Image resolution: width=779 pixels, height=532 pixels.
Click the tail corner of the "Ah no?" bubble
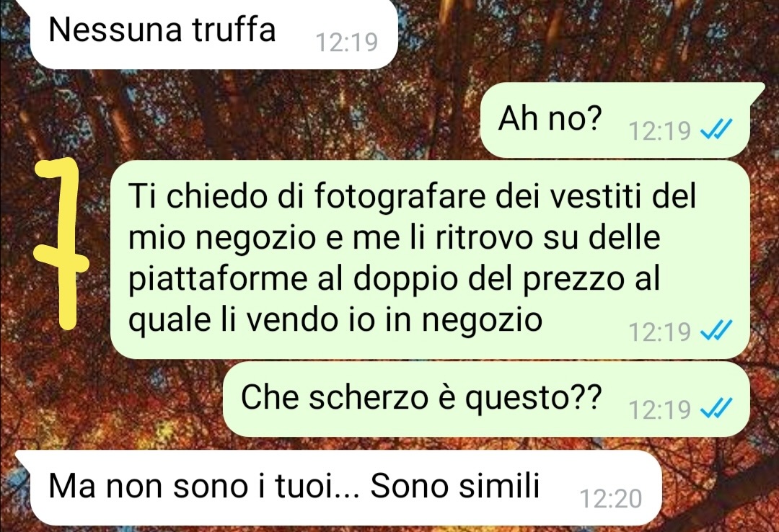click(757, 90)
